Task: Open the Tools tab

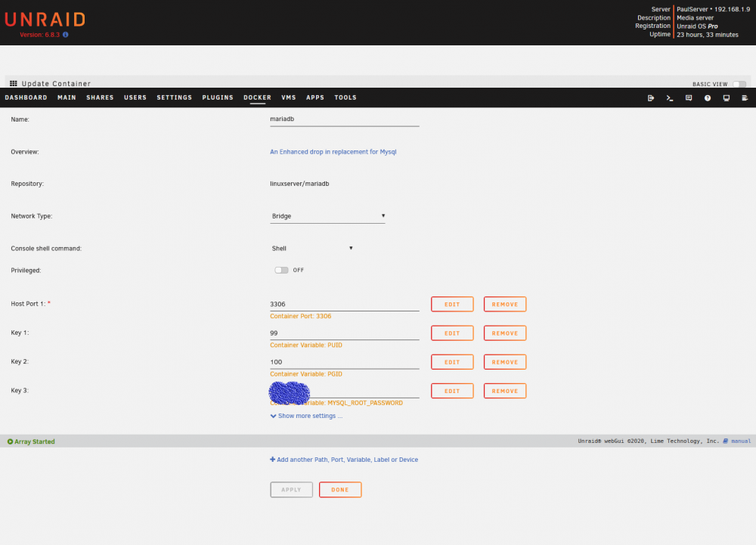Action: pos(345,98)
